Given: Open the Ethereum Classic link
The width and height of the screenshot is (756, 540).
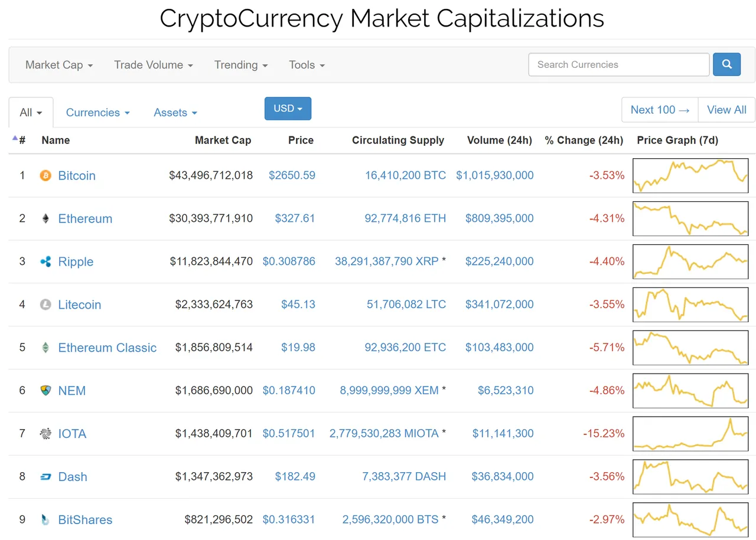Looking at the screenshot, I should point(107,348).
